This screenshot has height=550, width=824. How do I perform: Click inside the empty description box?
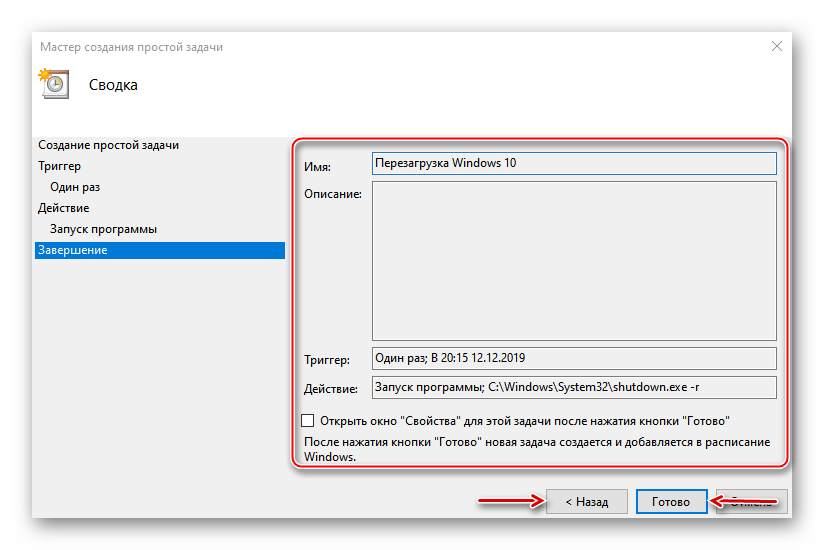573,261
